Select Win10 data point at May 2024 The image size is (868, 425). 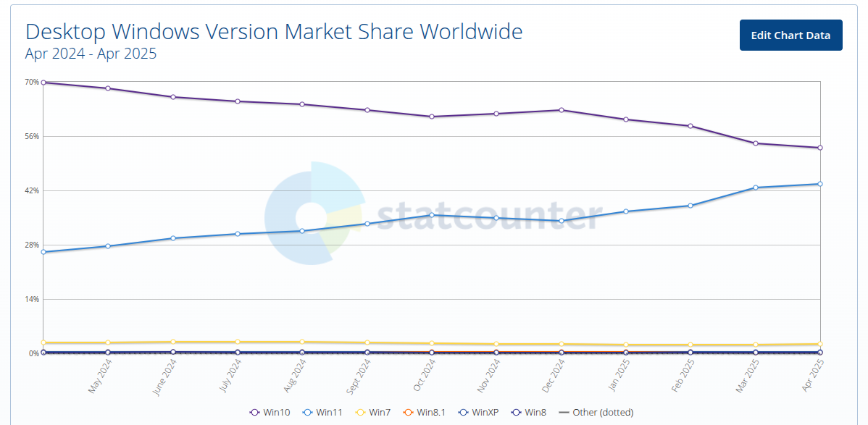tap(108, 88)
